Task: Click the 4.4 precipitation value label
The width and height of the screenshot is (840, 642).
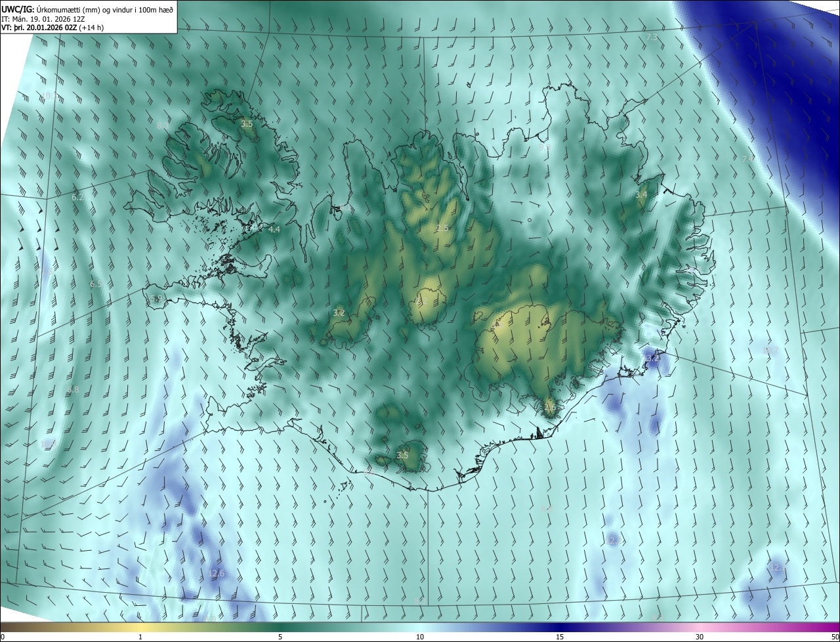Action: point(274,229)
